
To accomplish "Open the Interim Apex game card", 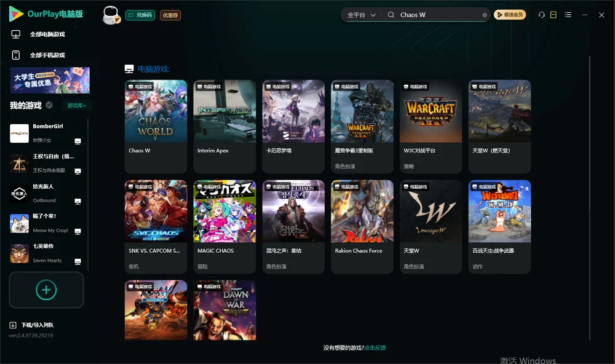I will click(224, 126).
